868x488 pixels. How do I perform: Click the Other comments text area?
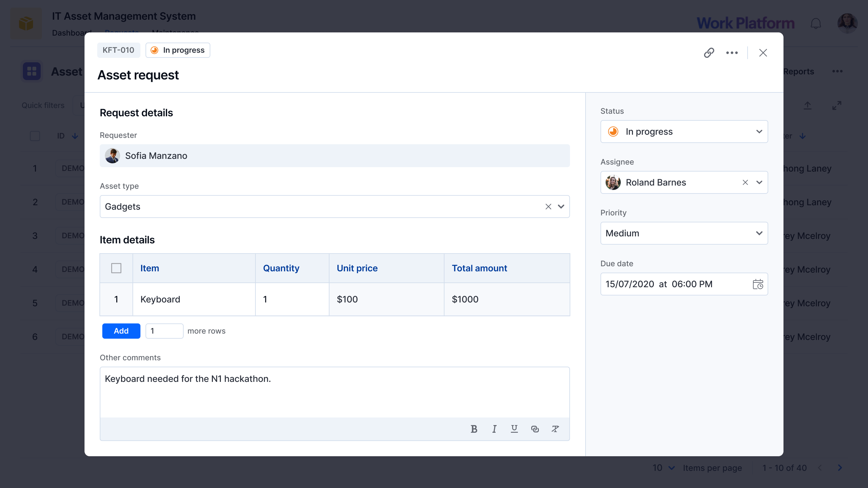click(x=335, y=393)
